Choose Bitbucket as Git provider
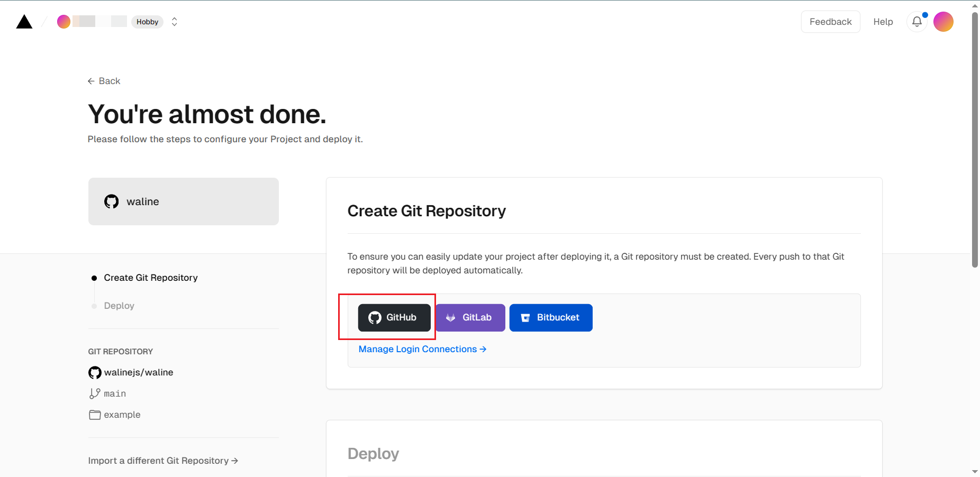 click(x=550, y=318)
